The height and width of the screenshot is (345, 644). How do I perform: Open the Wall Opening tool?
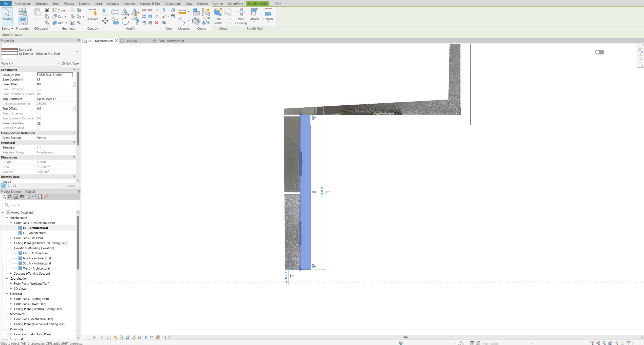(241, 16)
